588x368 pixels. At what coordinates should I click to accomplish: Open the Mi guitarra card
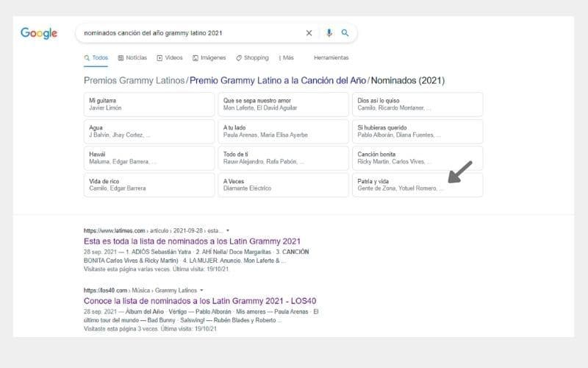click(149, 105)
